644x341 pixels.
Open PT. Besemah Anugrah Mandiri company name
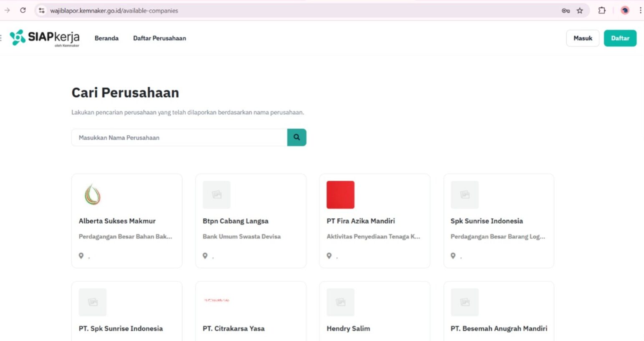499,328
